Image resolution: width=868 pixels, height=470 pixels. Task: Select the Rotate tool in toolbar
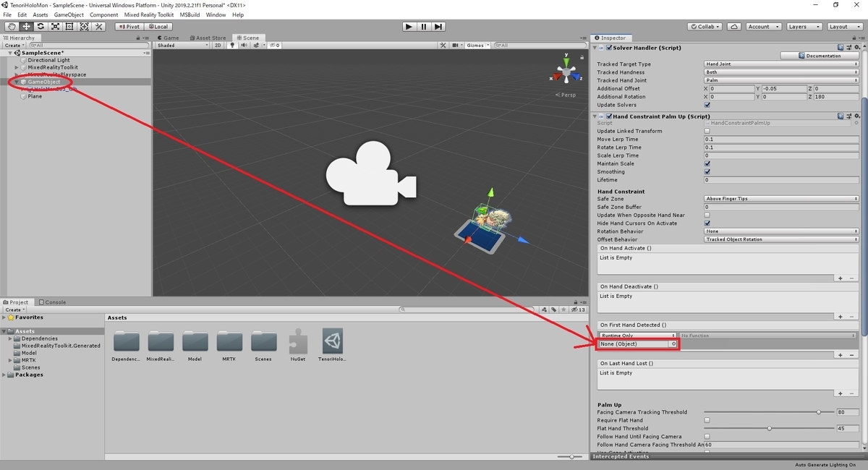41,27
